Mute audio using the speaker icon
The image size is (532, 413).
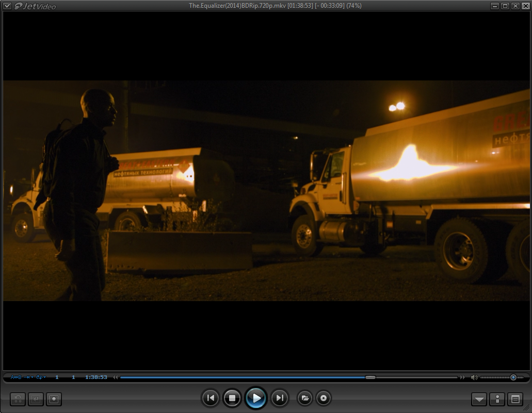[474, 377]
